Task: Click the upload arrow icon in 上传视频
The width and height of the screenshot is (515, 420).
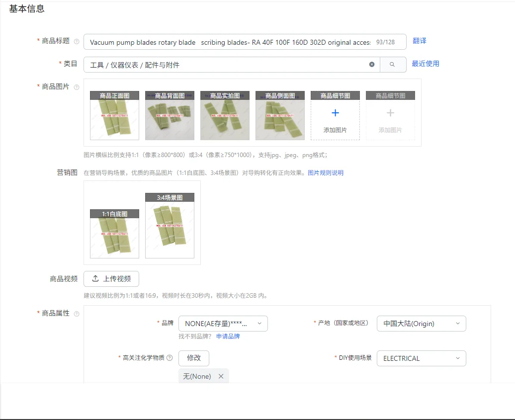Action: click(x=95, y=278)
